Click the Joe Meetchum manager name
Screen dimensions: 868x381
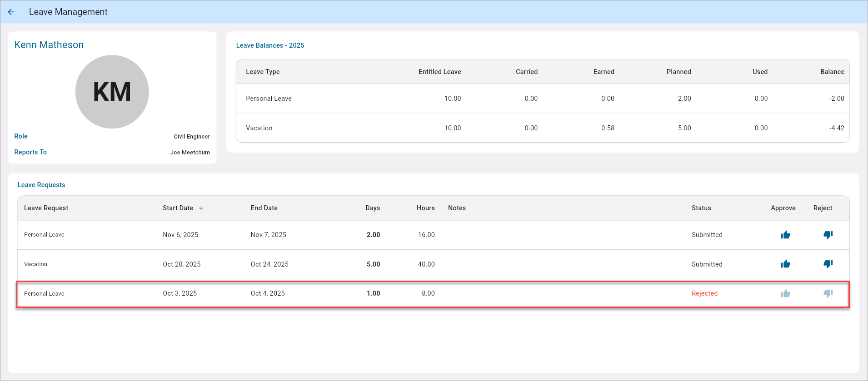(190, 153)
